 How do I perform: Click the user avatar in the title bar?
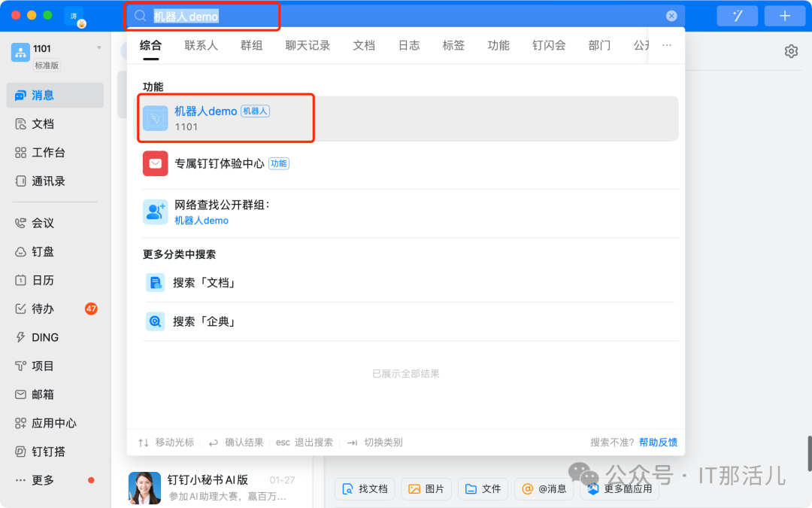coord(74,17)
